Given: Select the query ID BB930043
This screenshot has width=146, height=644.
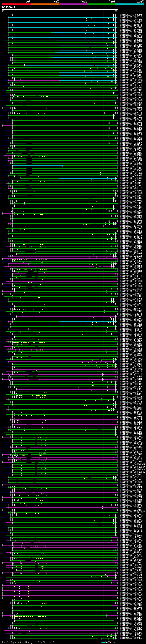Looking at the screenshot, I should 8,8.
